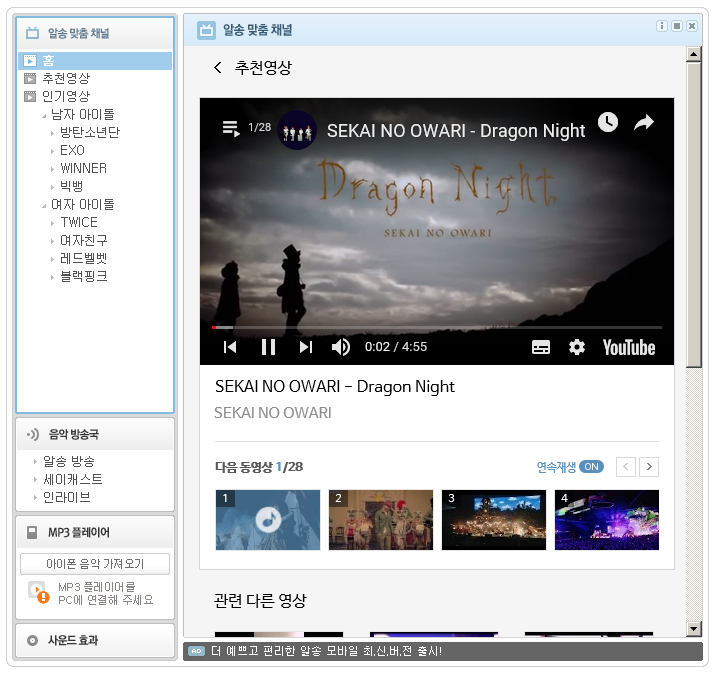Image resolution: width=717 pixels, height=674 pixels.
Task: Open 알송 방송 station
Action: click(x=69, y=461)
